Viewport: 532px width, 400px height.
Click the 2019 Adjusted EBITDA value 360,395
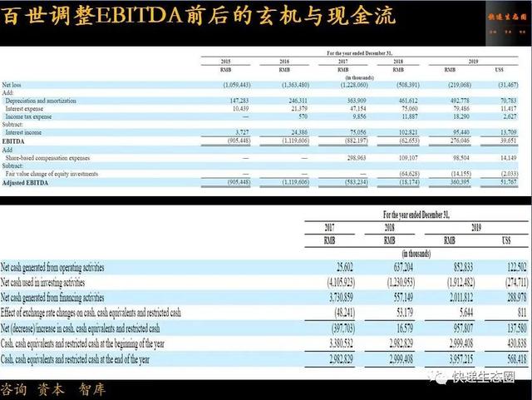459,182
